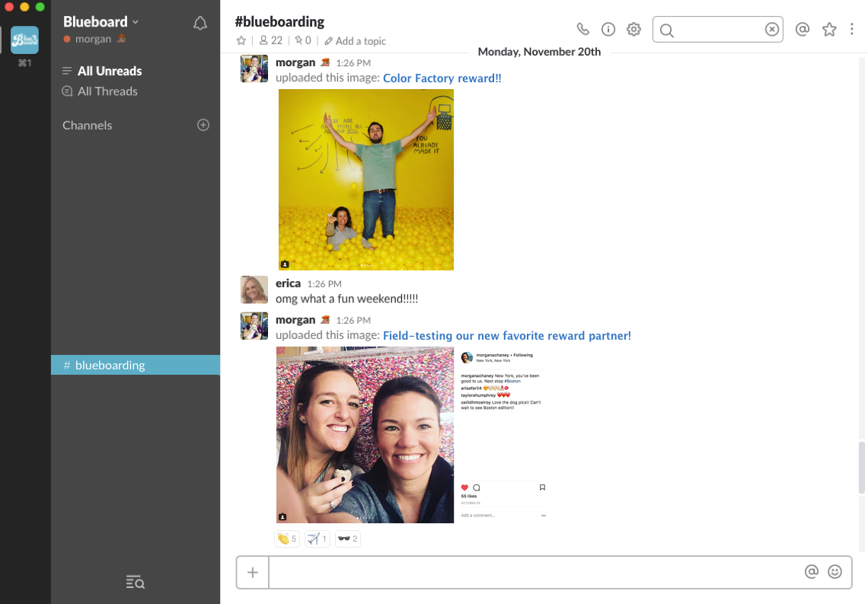This screenshot has height=604, width=868.
Task: Show starred items star icon in header
Action: pos(828,29)
